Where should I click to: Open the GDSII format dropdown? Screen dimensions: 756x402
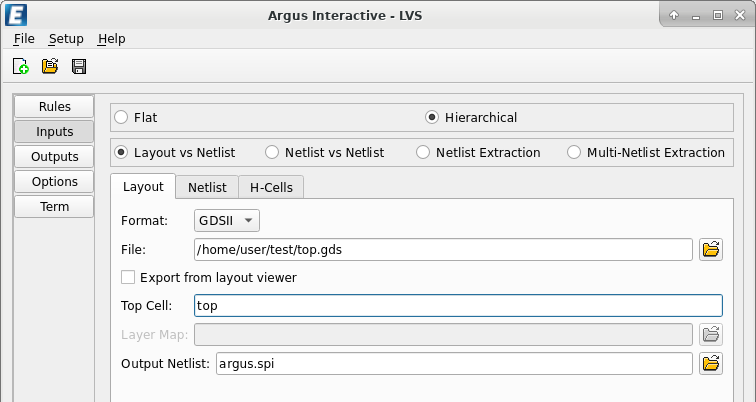pyautogui.click(x=227, y=220)
